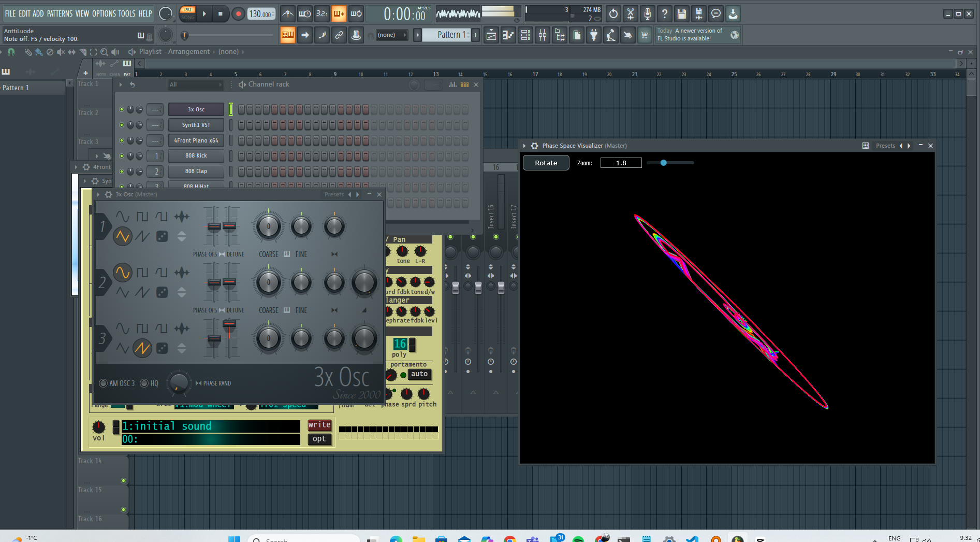
Task: Mute the Synth1 VST channel
Action: point(122,125)
